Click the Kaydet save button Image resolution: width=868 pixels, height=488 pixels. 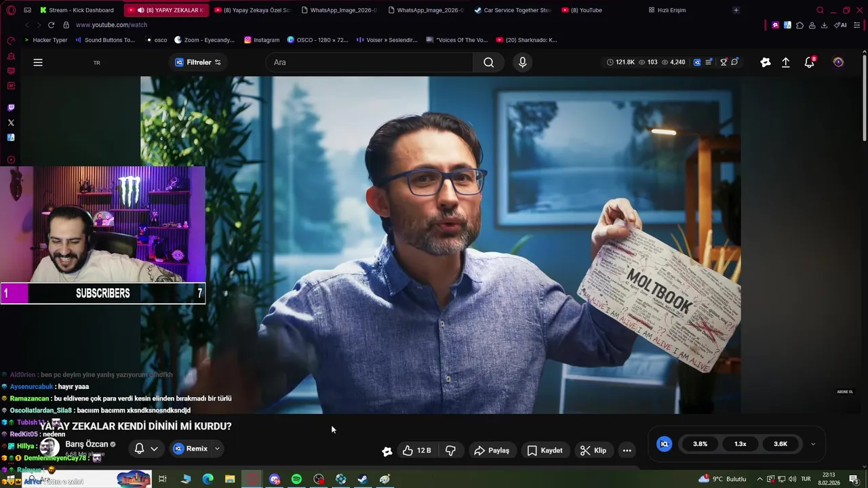click(545, 451)
